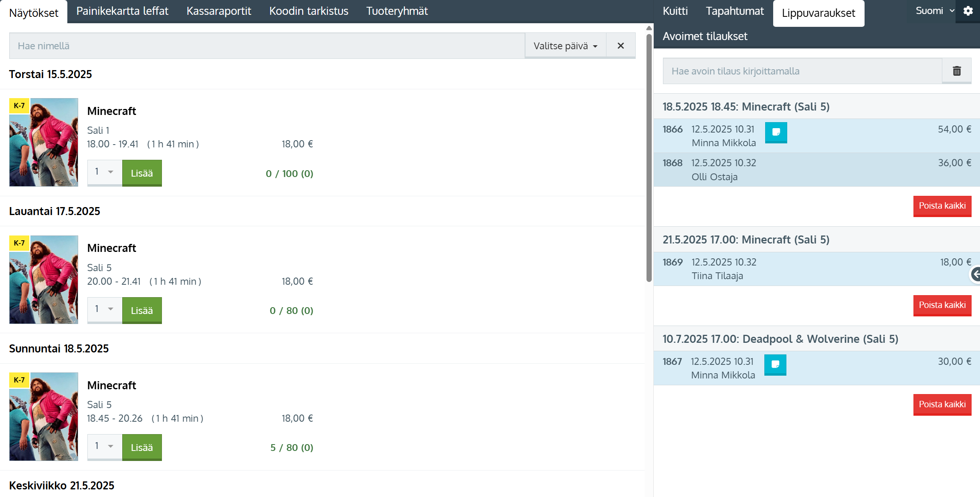Open note icon on order 1867
This screenshot has width=980, height=497.
click(775, 365)
